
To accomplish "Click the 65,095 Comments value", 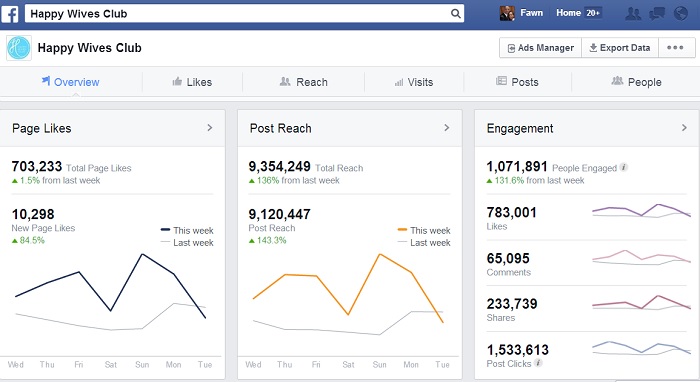I will tap(508, 258).
